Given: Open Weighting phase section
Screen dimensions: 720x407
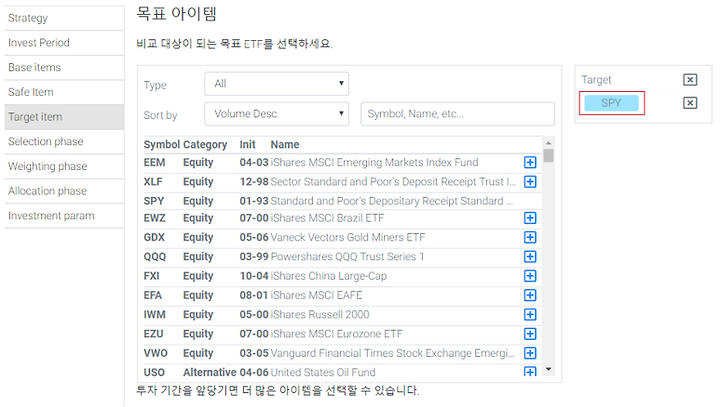Looking at the screenshot, I should pos(64,166).
